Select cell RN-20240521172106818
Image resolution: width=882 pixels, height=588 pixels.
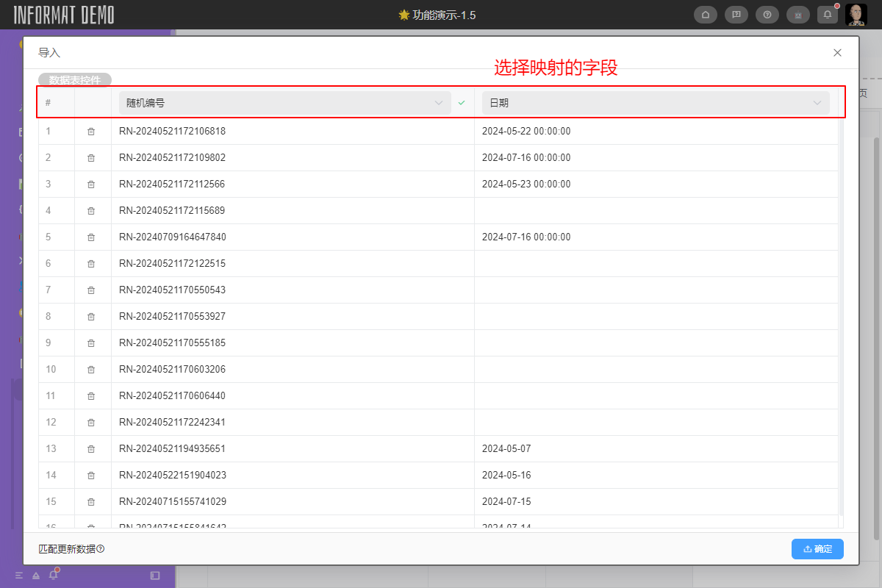click(x=172, y=132)
